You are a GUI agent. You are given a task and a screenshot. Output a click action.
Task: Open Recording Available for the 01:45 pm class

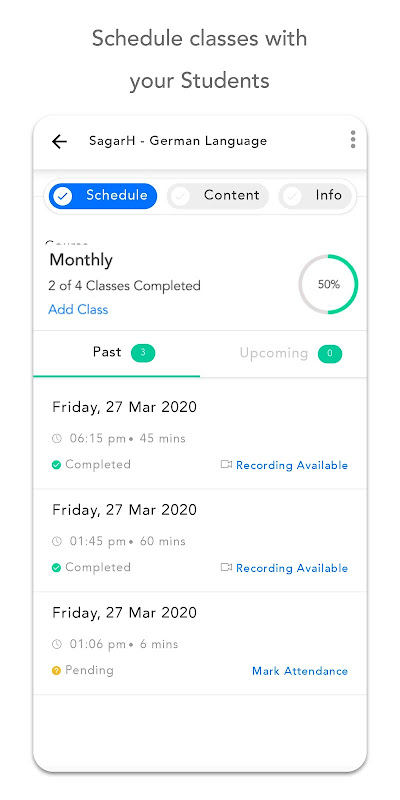coord(292,568)
